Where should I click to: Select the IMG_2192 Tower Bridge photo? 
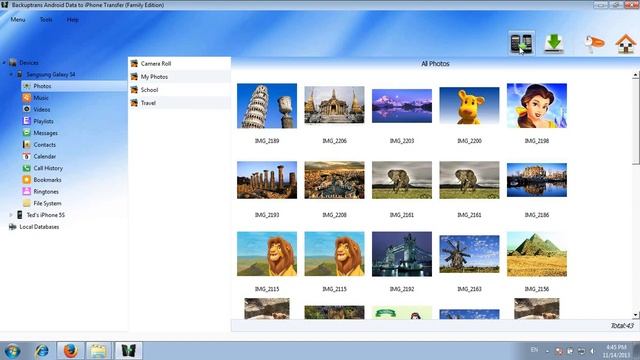(x=402, y=254)
